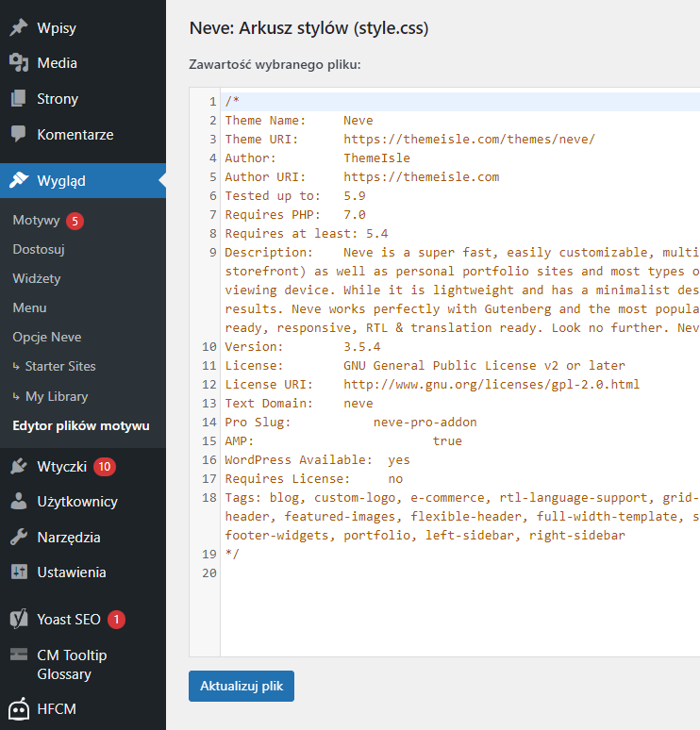This screenshot has width=700, height=730.
Task: Click the HFCM robot icon
Action: pyautogui.click(x=19, y=708)
